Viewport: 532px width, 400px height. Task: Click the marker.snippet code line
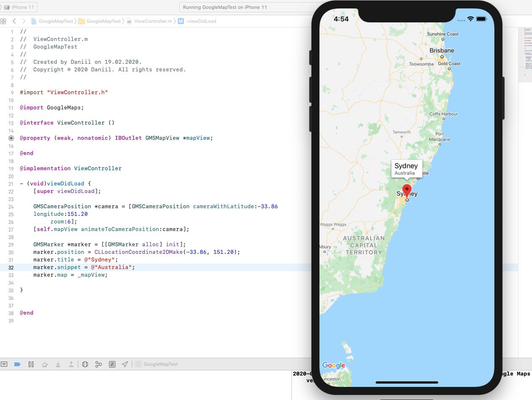tap(84, 267)
